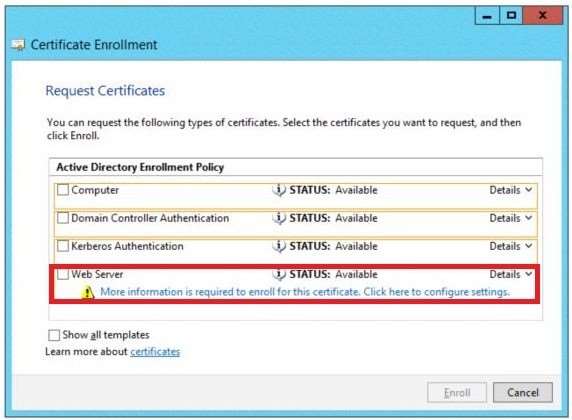Check the Domain Controller Authentication checkbox
The image size is (572, 420).
[63, 218]
